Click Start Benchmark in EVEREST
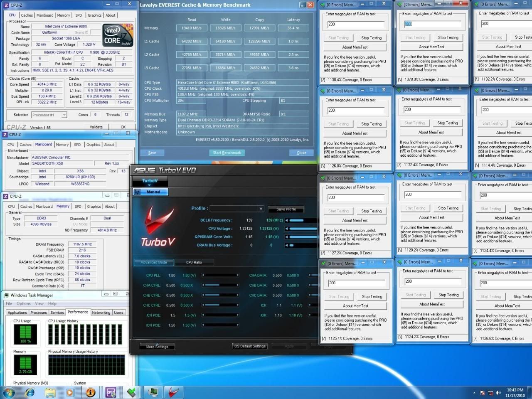Viewport: 532px width, 399px height. coord(227,153)
